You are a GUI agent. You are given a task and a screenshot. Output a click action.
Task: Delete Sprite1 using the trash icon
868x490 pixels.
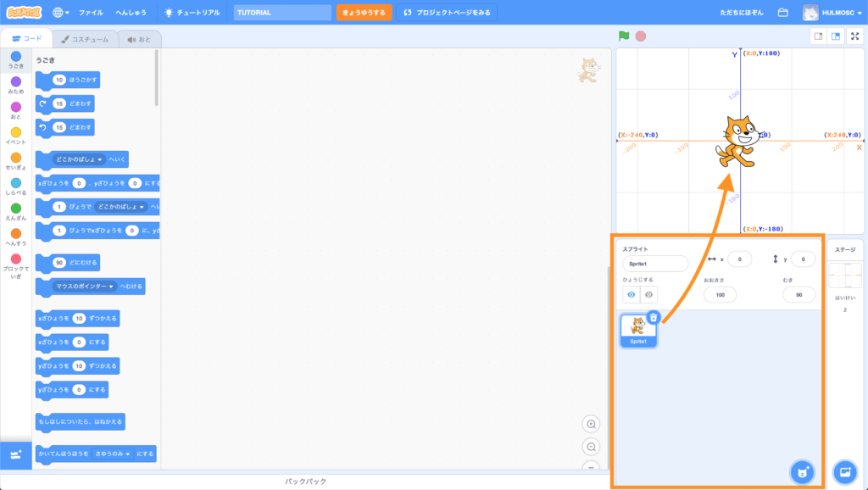[653, 317]
